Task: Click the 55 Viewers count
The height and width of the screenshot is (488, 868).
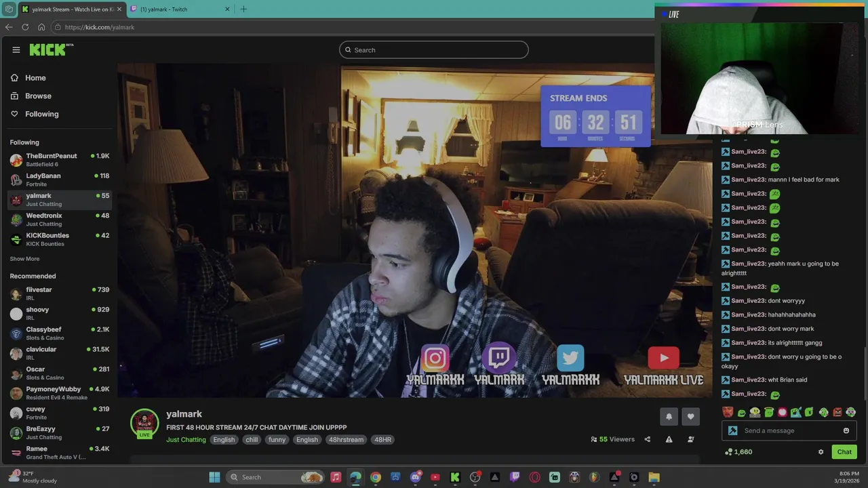Action: tap(612, 439)
